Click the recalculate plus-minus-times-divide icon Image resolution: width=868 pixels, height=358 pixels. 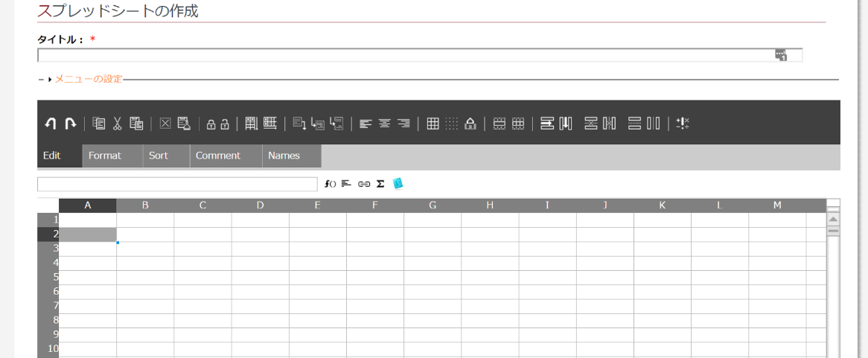coord(683,124)
